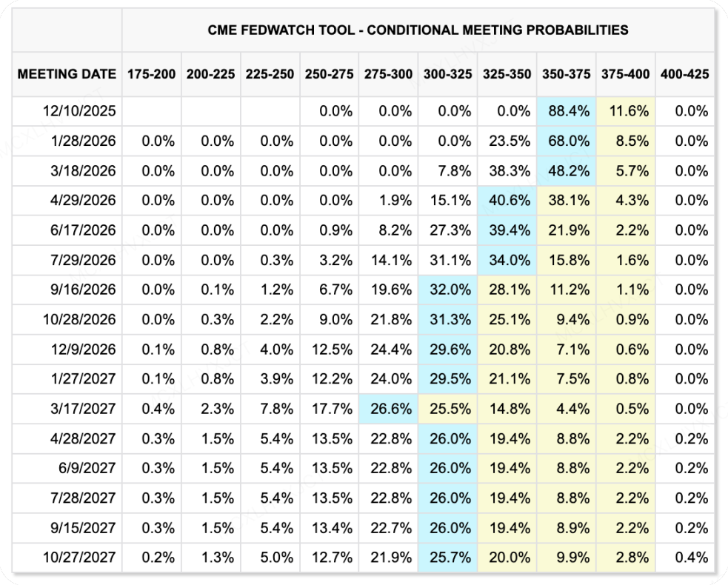The height and width of the screenshot is (585, 728).
Task: Click the CME FedWatch Tool title
Action: click(418, 30)
